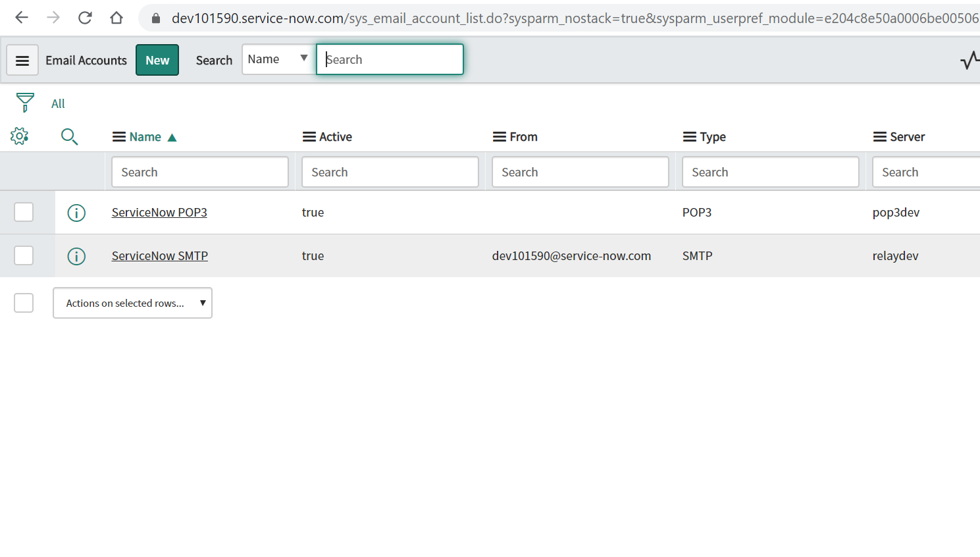Click the Active value of ServiceNow POP3
980x557 pixels.
[313, 213]
